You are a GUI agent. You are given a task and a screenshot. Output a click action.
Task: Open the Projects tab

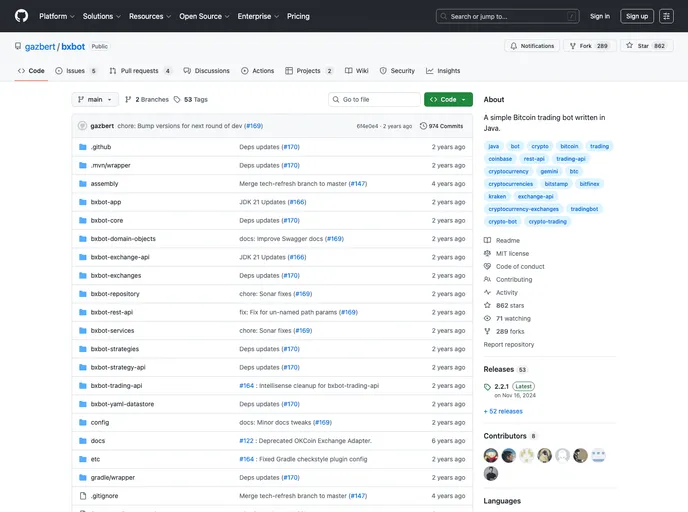pos(309,71)
